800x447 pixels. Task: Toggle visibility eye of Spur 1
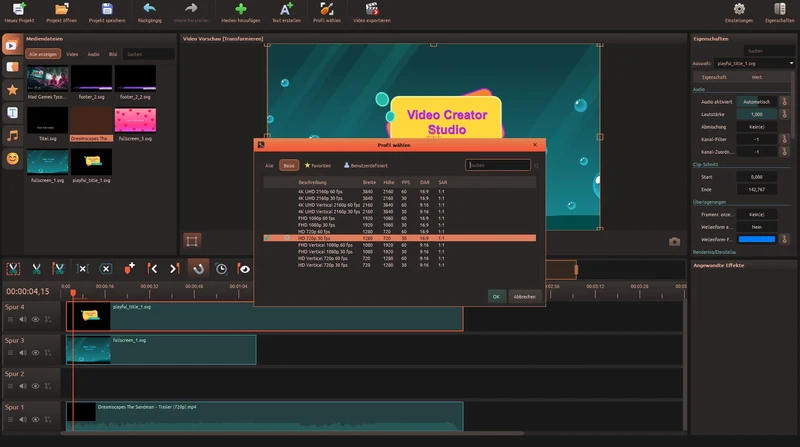click(x=36, y=419)
